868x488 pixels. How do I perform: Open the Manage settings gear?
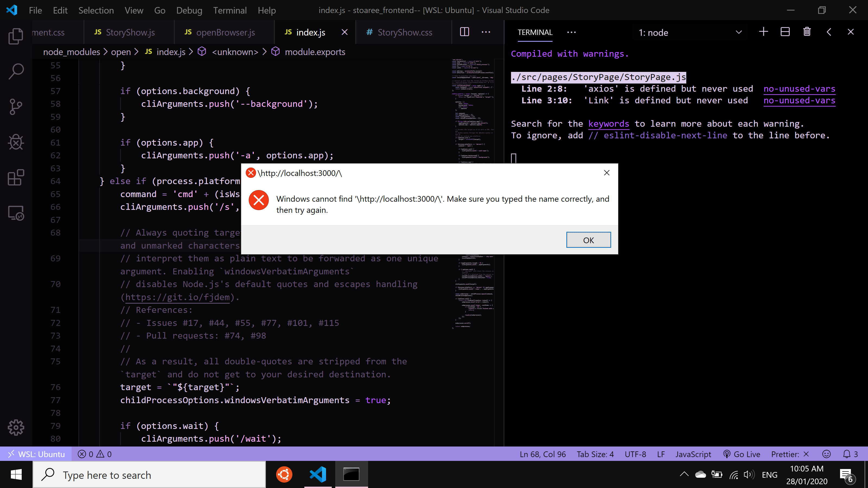tap(16, 427)
